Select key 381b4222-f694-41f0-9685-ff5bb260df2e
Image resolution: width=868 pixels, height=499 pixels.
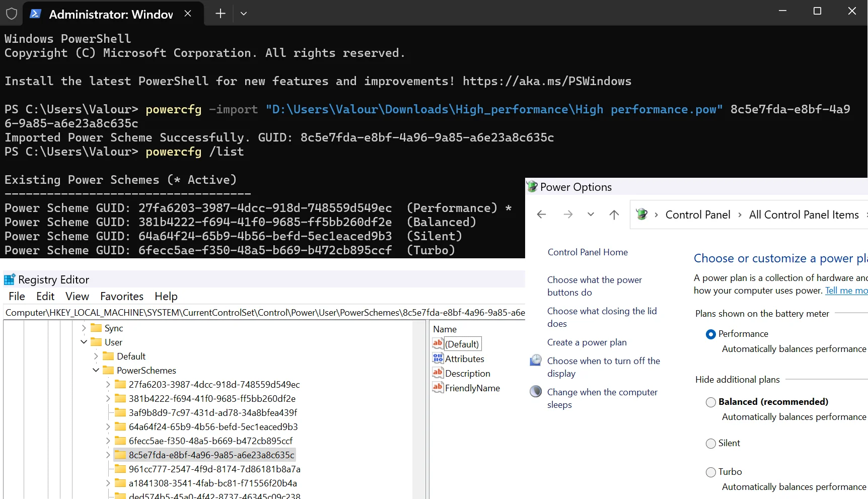tap(212, 398)
